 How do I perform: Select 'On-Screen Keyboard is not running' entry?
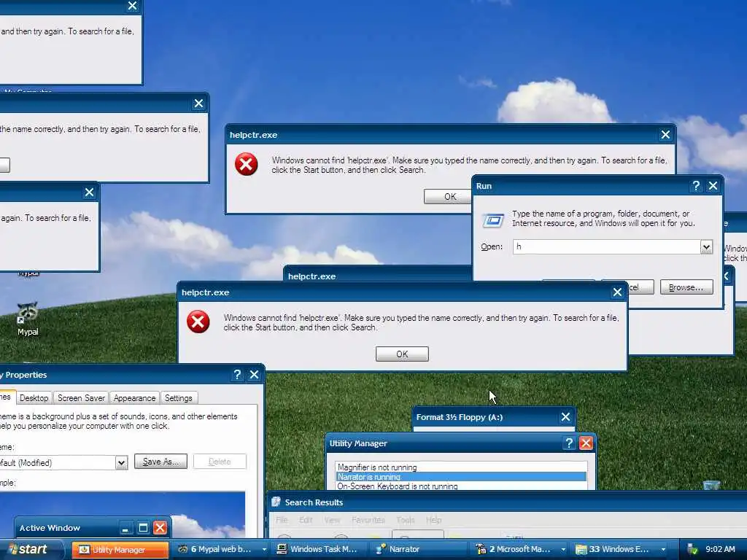coord(461,486)
